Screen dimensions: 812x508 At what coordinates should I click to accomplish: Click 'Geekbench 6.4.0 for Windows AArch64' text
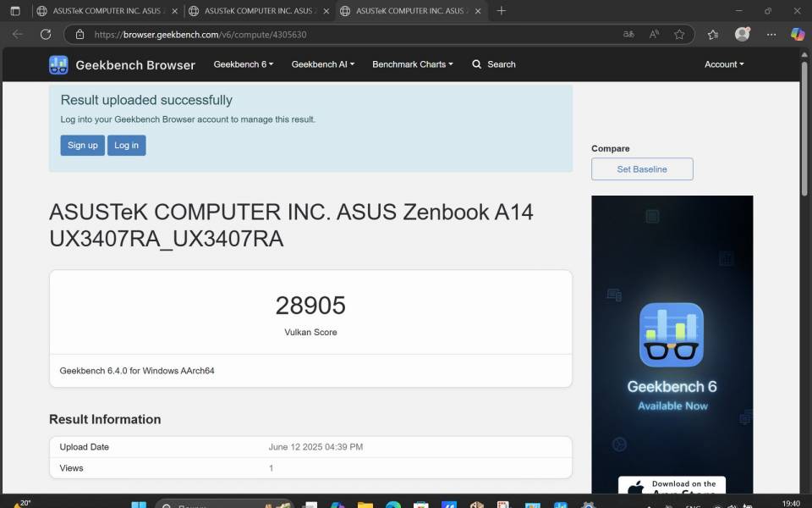[x=137, y=371]
